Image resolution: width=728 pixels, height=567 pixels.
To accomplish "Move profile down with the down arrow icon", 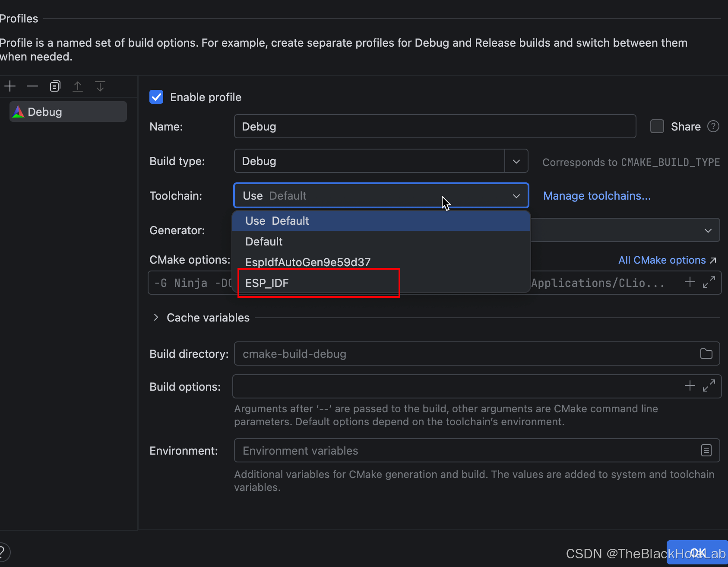I will pos(100,86).
